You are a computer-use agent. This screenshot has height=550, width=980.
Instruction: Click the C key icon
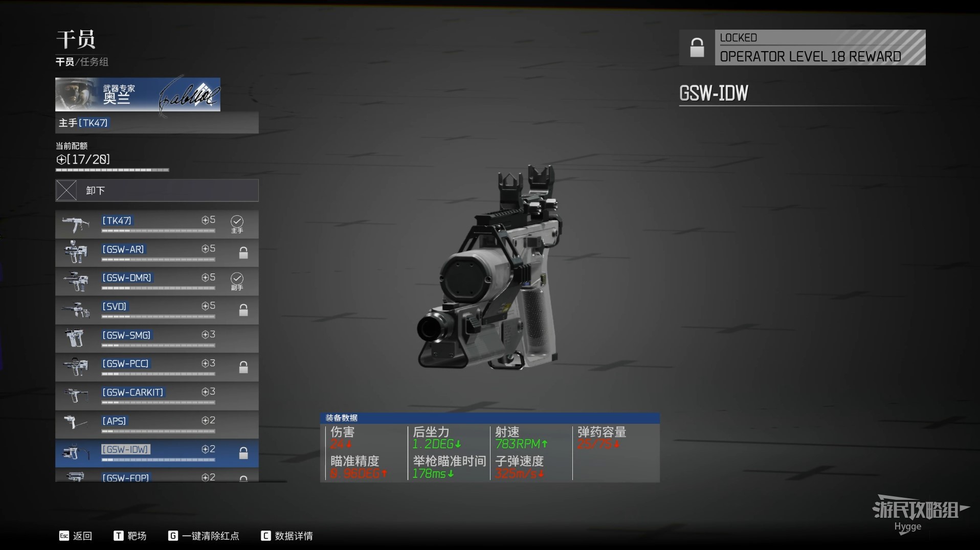click(265, 536)
